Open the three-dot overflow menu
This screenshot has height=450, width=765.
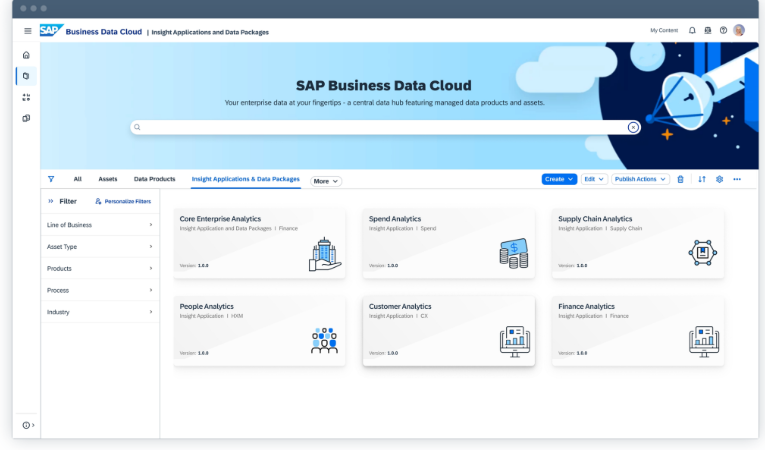[737, 180]
